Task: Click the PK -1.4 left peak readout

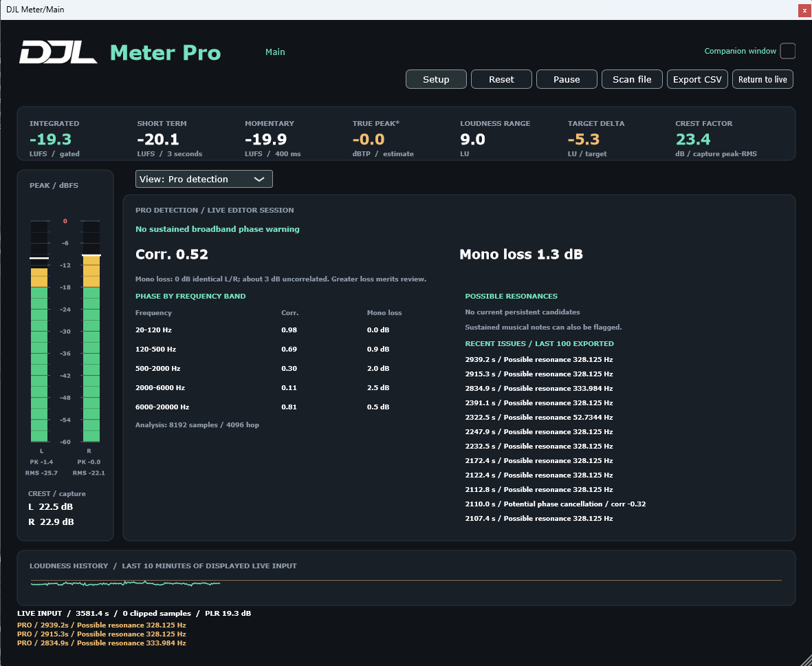Action: point(41,462)
